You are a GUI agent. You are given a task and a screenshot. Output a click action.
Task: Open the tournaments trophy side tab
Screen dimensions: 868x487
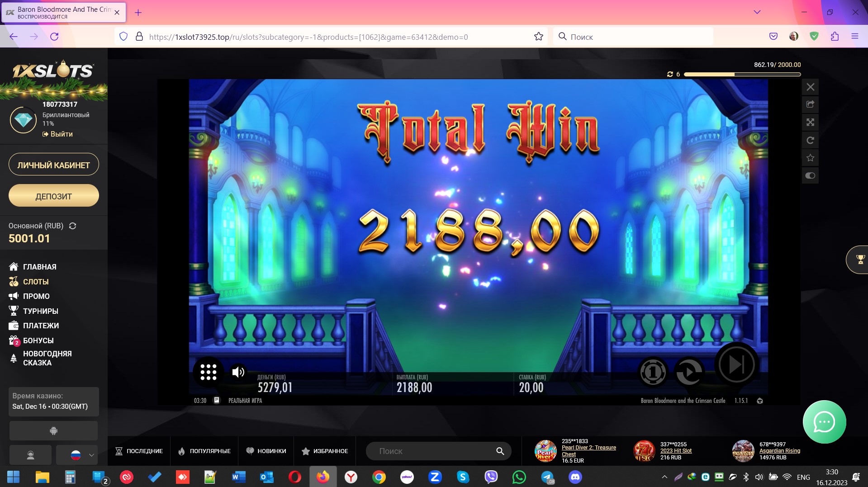pos(858,260)
